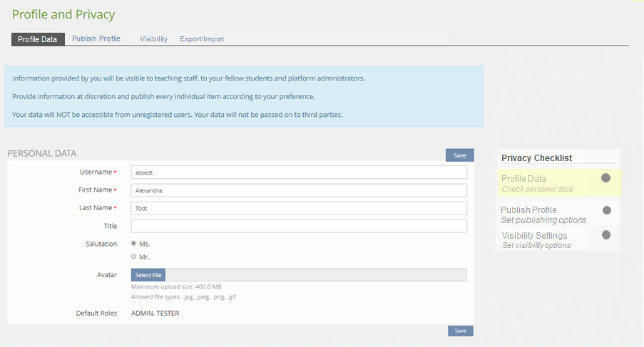Open the Export/Import tab

202,39
